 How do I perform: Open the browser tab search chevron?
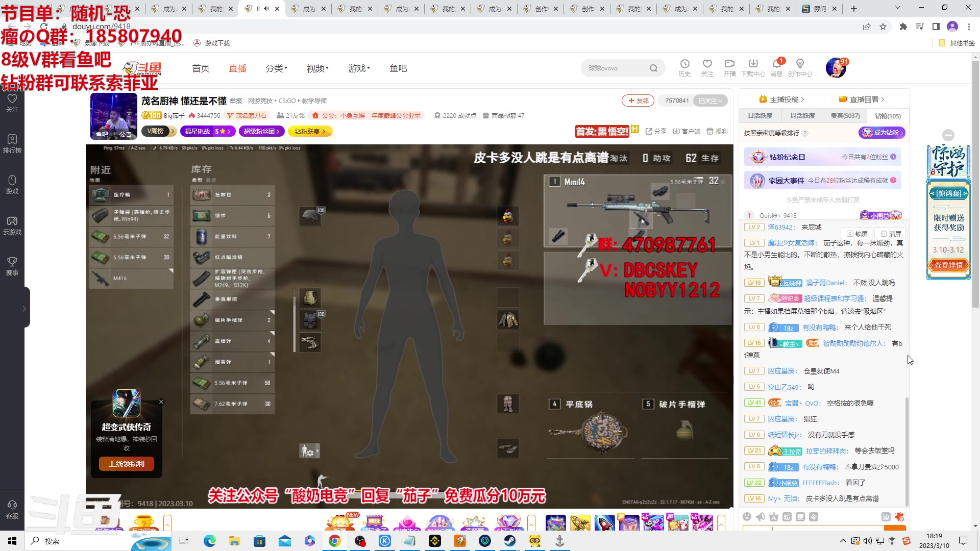click(898, 8)
